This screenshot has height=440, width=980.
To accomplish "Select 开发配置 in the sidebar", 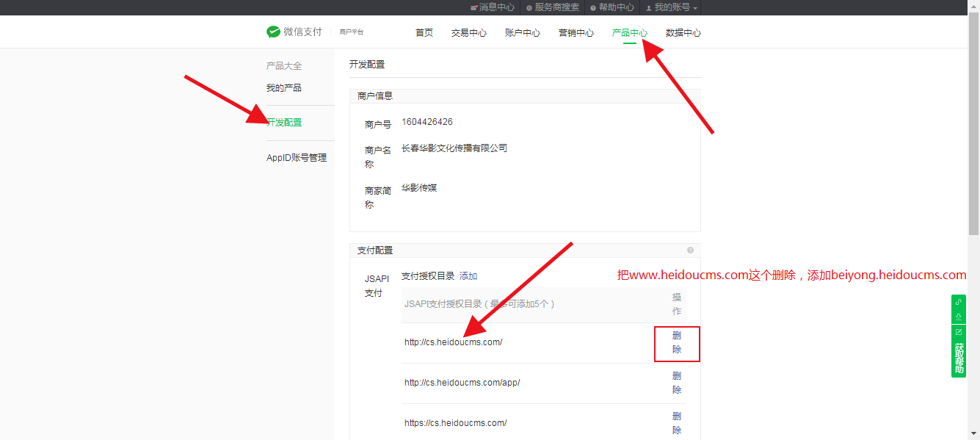I will (x=284, y=123).
